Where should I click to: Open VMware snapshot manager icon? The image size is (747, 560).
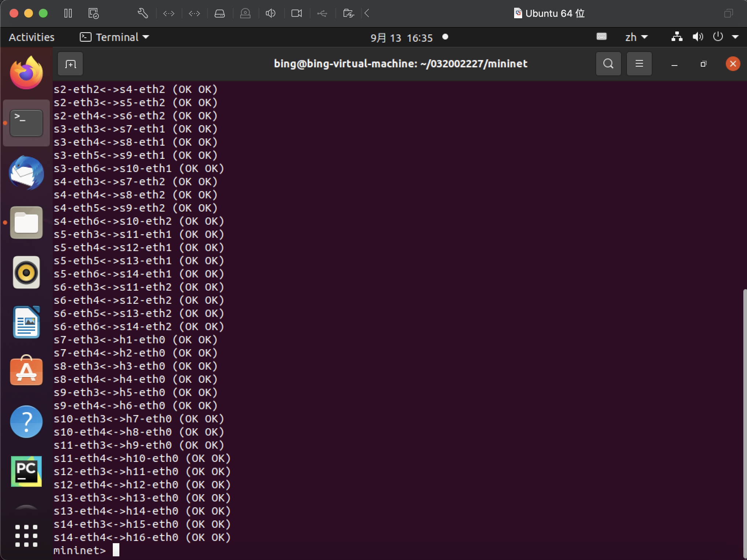(93, 14)
